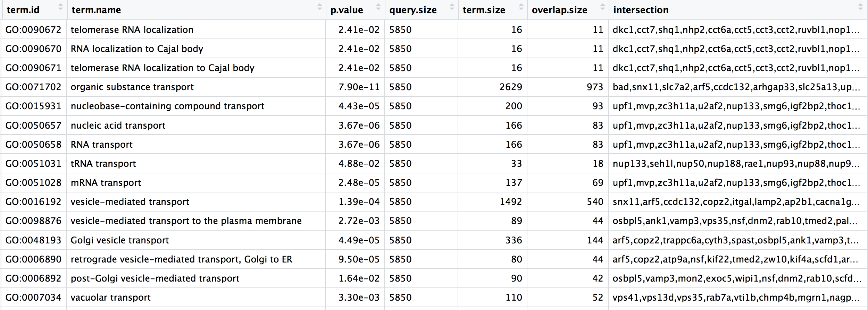Sort by term.id column sort arrows
Image resolution: width=868 pixels, height=310 pixels.
60,7
